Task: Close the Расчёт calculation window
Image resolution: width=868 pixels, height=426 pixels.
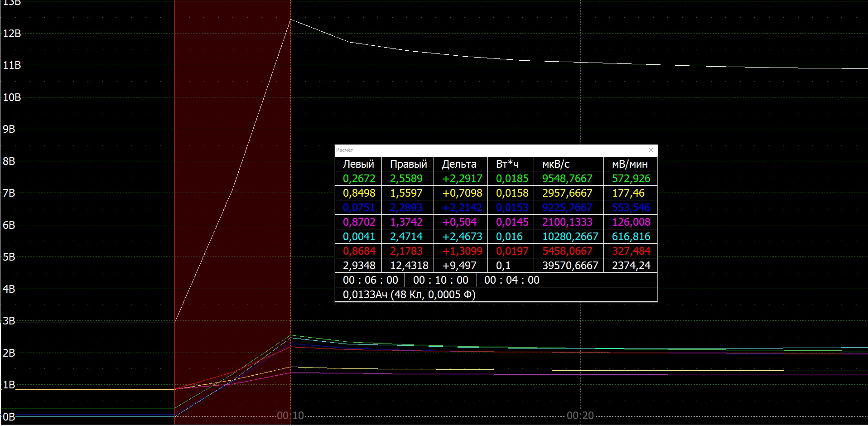Action: [x=651, y=150]
